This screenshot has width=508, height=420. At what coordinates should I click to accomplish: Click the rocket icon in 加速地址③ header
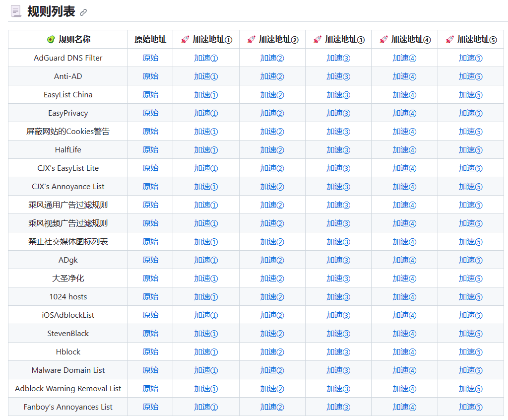point(317,40)
